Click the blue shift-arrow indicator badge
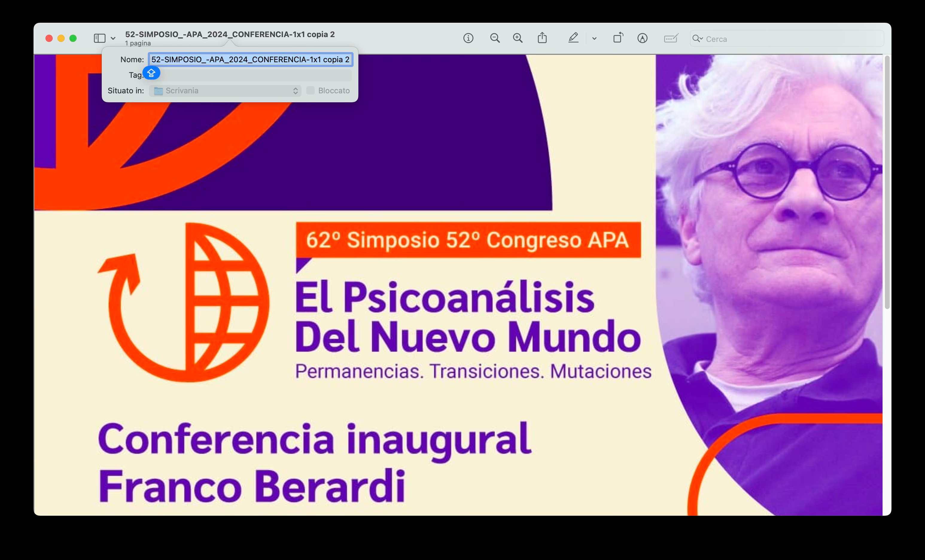This screenshot has width=925, height=560. (151, 73)
